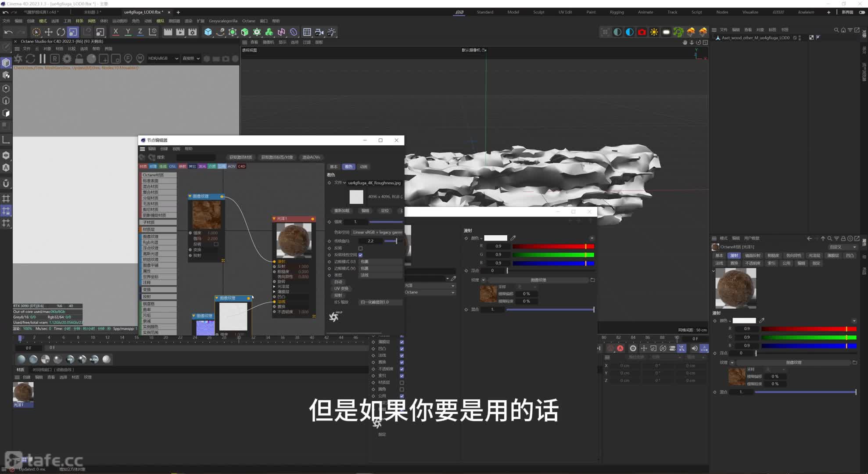Click the AOV category tab in node editor
868x474 pixels.
232,166
